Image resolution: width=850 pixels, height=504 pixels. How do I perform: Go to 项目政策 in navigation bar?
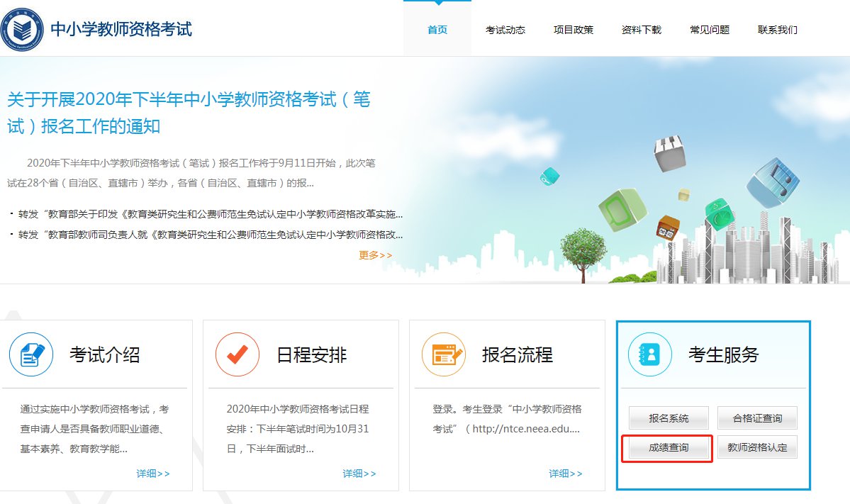574,30
